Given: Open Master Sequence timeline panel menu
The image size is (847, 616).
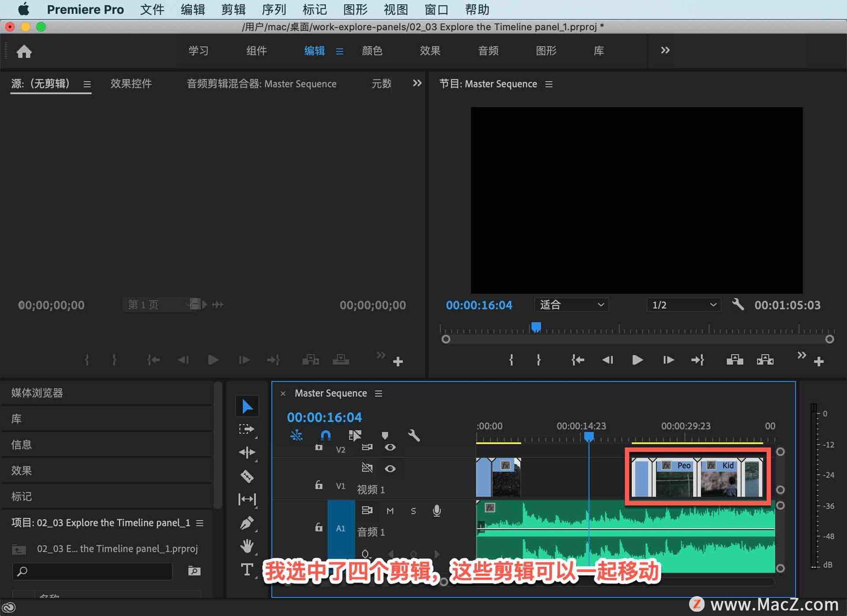Looking at the screenshot, I should click(x=379, y=393).
